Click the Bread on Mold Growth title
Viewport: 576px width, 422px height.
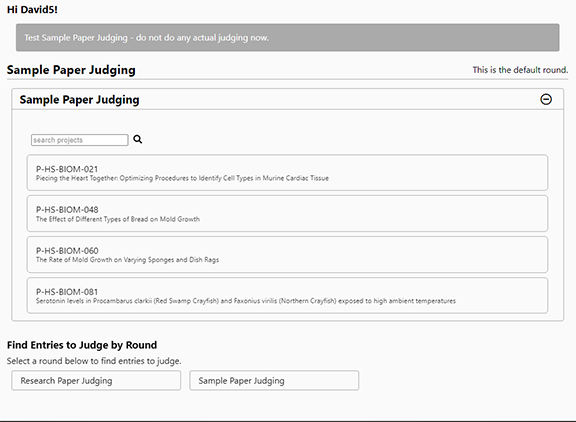tap(118, 219)
